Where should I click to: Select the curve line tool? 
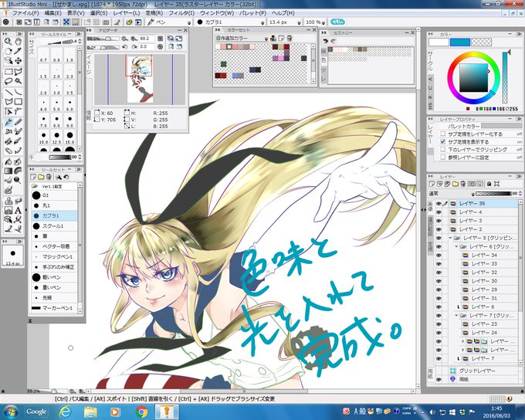coord(18,92)
